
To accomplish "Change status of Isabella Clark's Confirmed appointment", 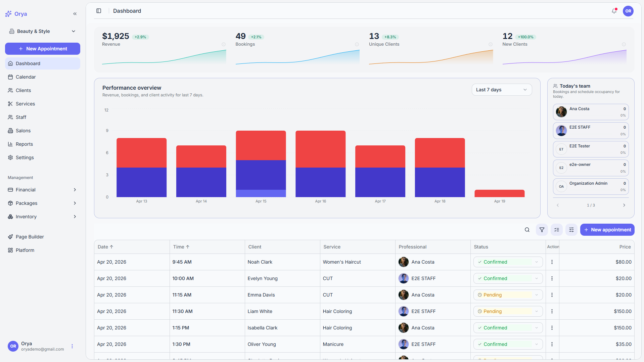I will pyautogui.click(x=508, y=328).
